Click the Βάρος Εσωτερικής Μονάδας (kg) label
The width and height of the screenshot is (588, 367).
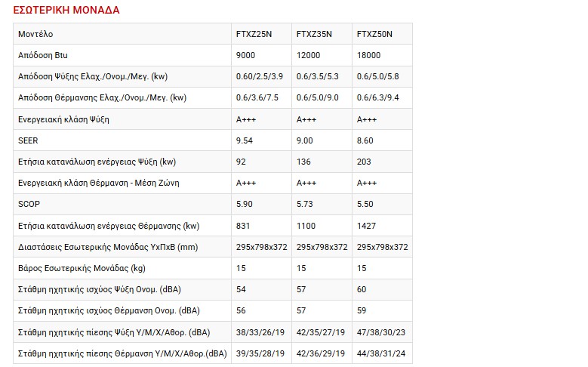click(82, 268)
